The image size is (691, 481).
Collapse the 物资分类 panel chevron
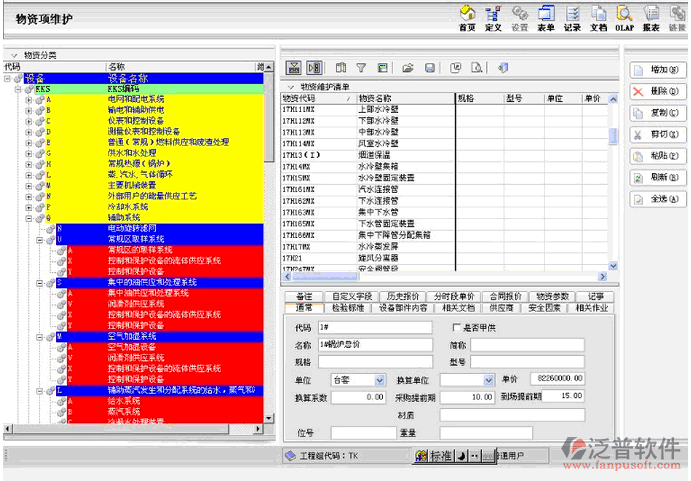[13, 55]
